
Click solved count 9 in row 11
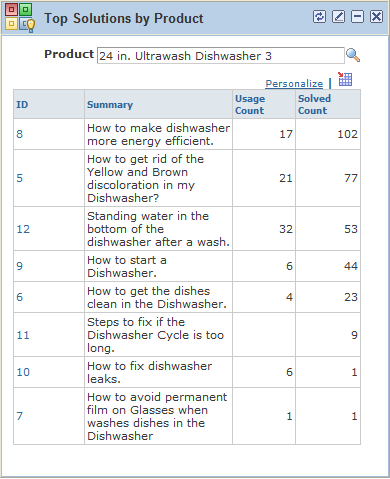coord(354,335)
